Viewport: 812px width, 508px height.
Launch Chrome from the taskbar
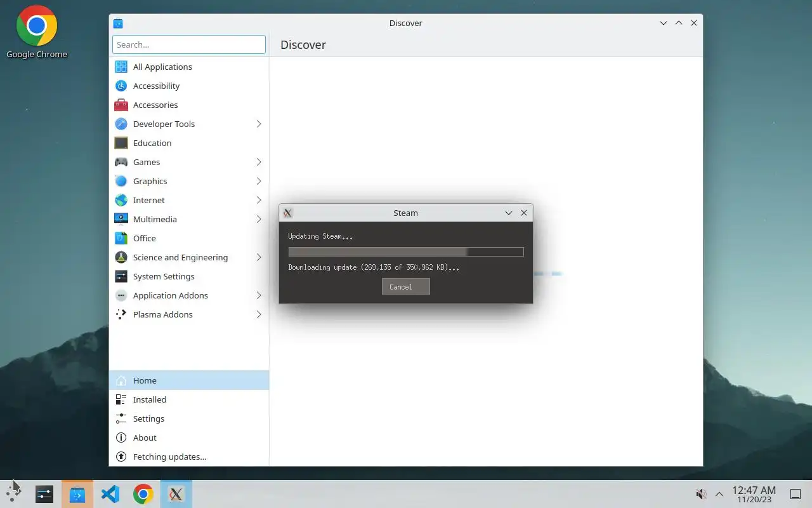click(x=143, y=494)
